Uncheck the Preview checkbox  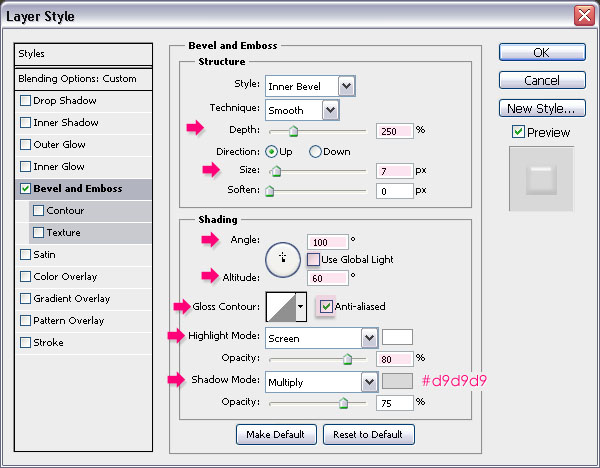(x=517, y=132)
